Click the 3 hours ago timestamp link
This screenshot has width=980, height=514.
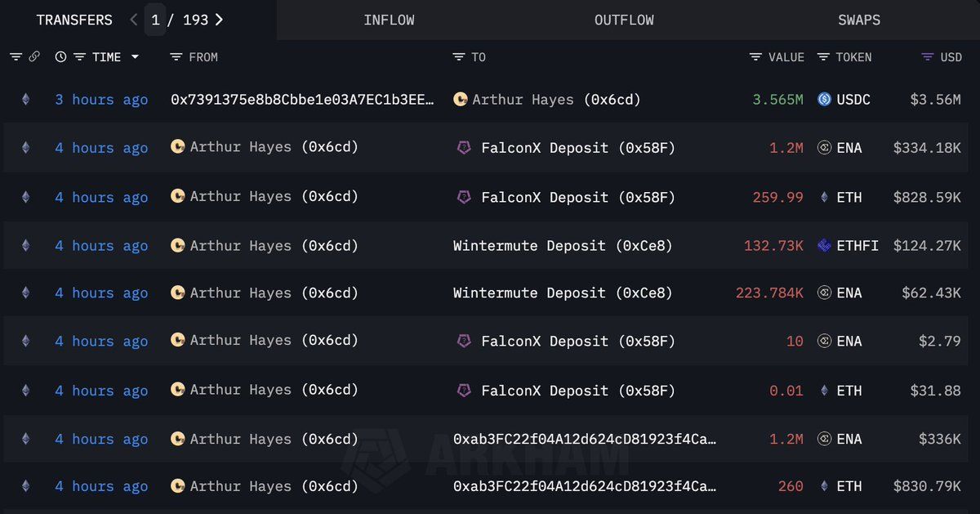point(101,100)
